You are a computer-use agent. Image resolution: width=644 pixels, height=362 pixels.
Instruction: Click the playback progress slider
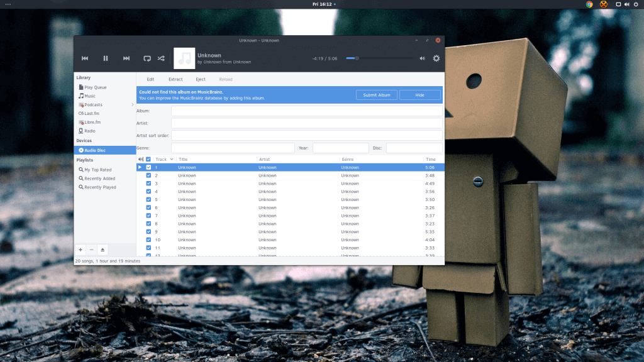coord(377,58)
